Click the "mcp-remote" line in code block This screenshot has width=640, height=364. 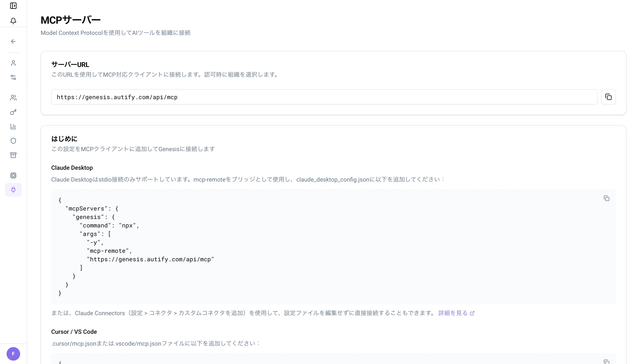click(x=109, y=251)
